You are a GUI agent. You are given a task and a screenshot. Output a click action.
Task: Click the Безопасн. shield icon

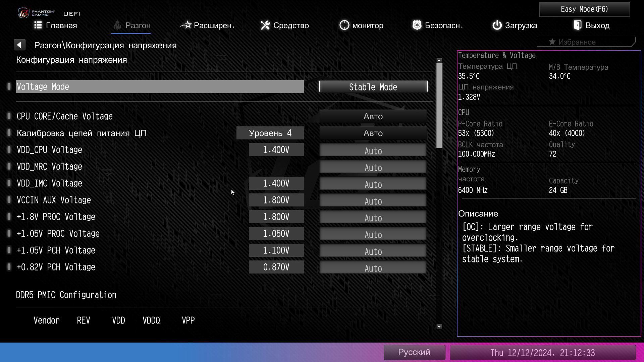coord(417,25)
